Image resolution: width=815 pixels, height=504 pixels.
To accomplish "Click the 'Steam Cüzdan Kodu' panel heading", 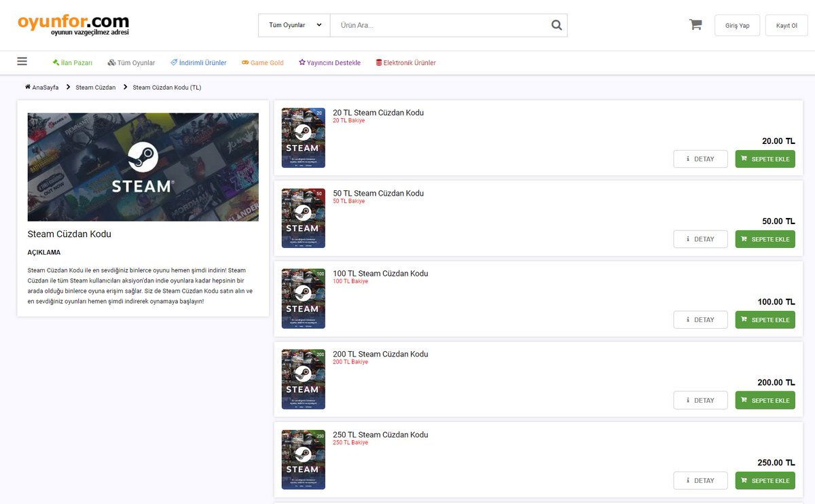I will (69, 234).
